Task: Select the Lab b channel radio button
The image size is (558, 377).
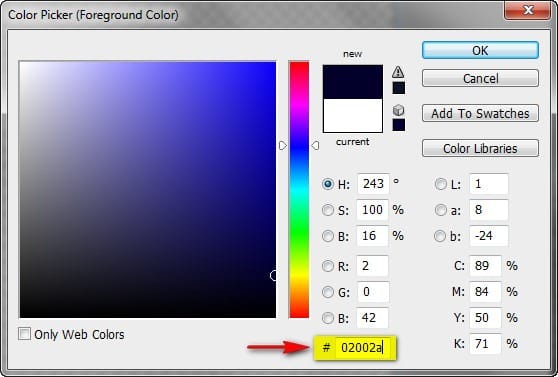Action: (x=440, y=236)
